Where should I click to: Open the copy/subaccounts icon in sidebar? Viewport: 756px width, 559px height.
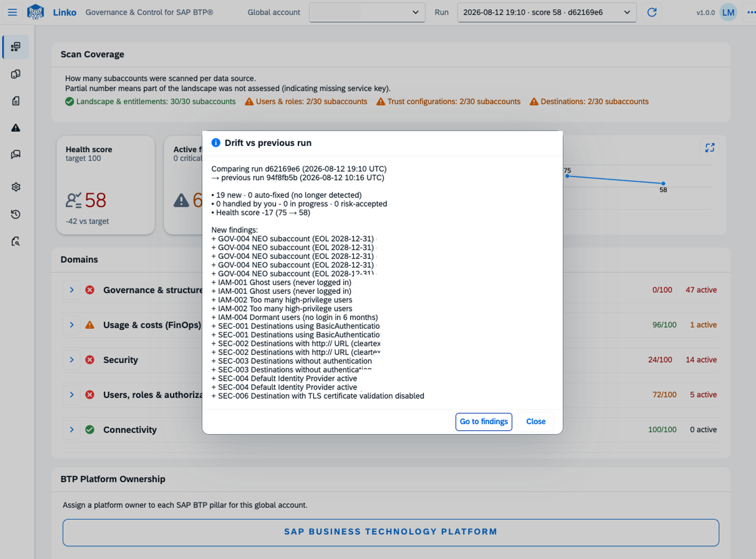pyautogui.click(x=16, y=74)
